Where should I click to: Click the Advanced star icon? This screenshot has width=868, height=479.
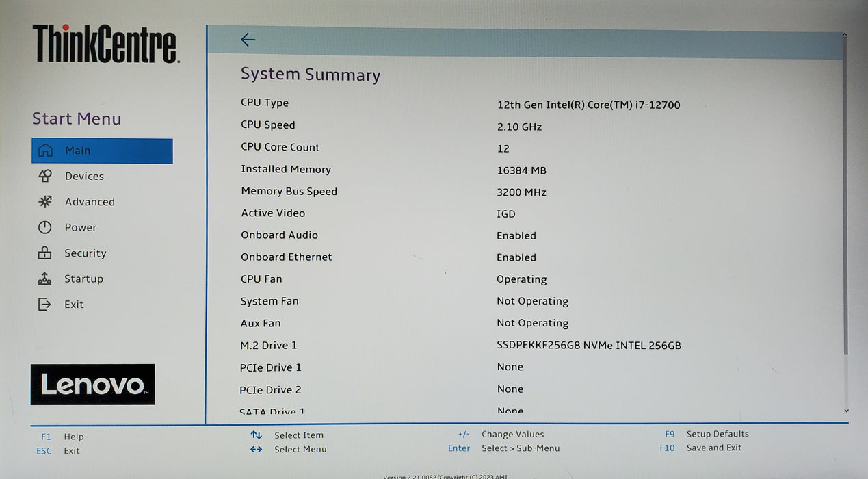(x=45, y=202)
